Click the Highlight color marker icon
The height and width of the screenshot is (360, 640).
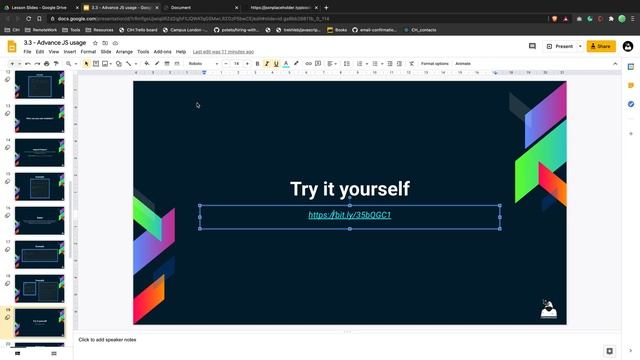(296, 64)
